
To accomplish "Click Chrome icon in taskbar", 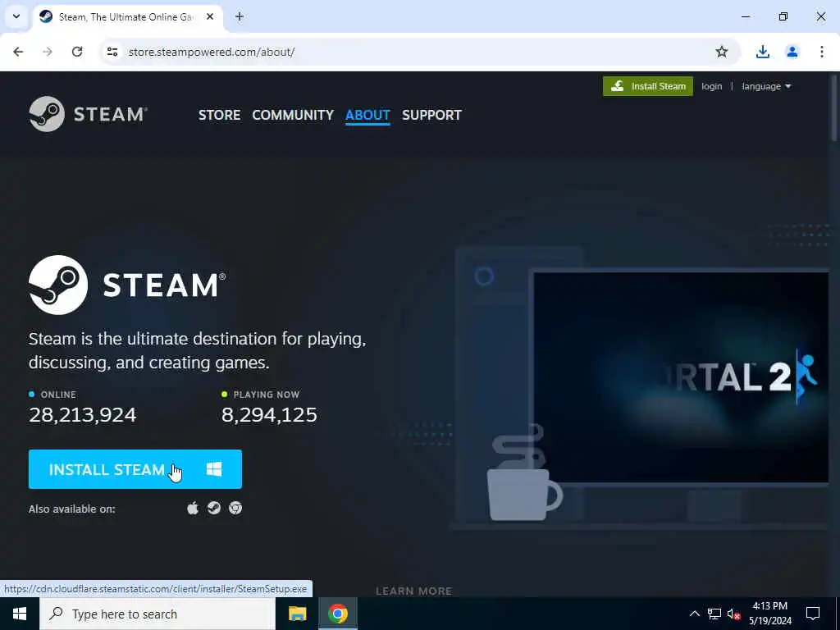I will 337,614.
